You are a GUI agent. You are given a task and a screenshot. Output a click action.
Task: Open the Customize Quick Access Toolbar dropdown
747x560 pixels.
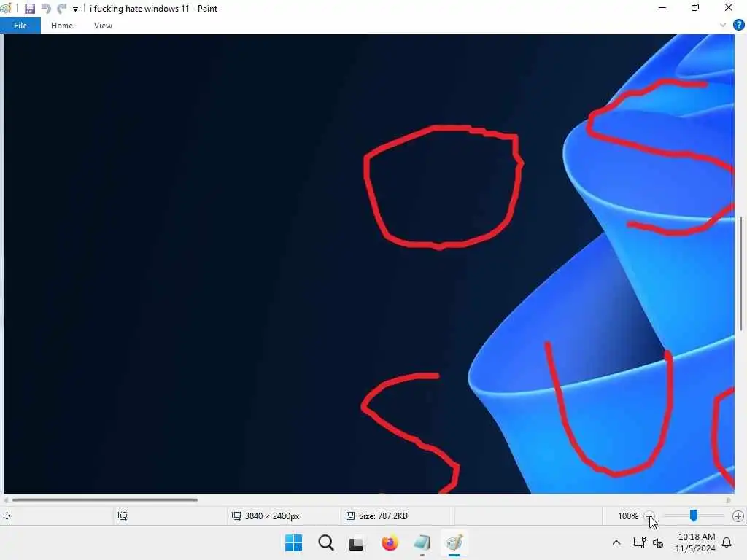[x=75, y=9]
